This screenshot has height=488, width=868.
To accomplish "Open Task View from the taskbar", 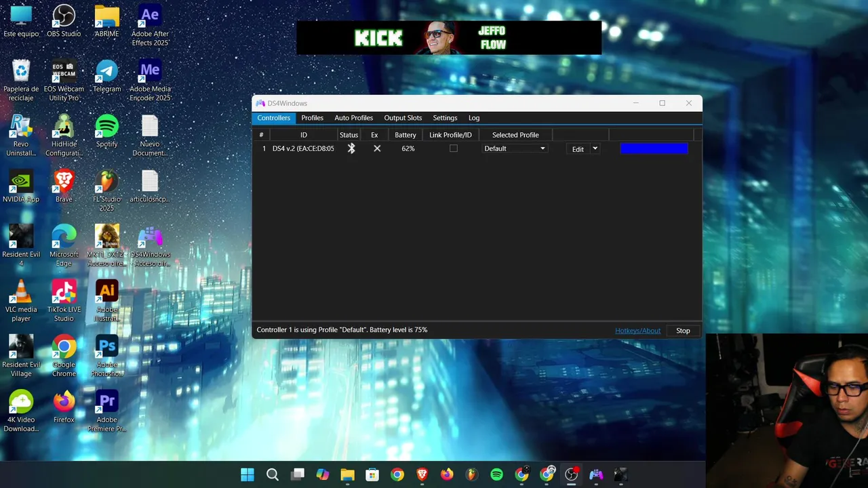I will tap(298, 474).
